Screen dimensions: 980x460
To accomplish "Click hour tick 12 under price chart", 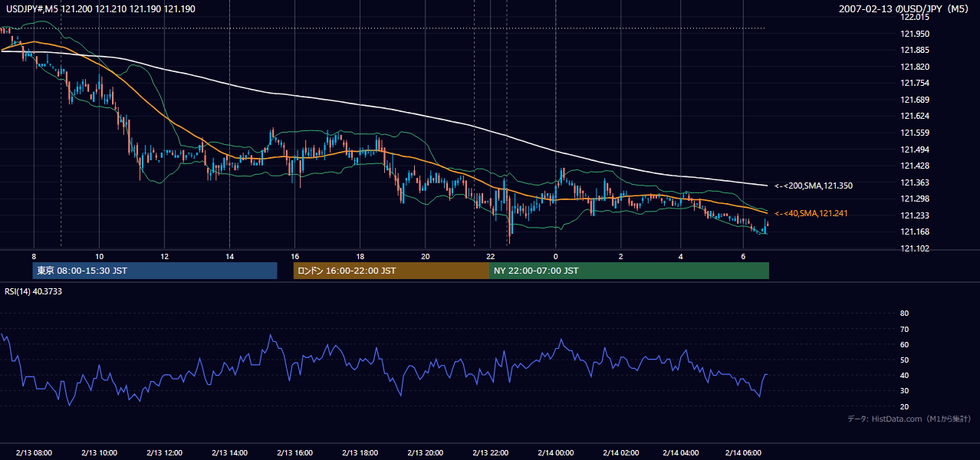I will [164, 256].
